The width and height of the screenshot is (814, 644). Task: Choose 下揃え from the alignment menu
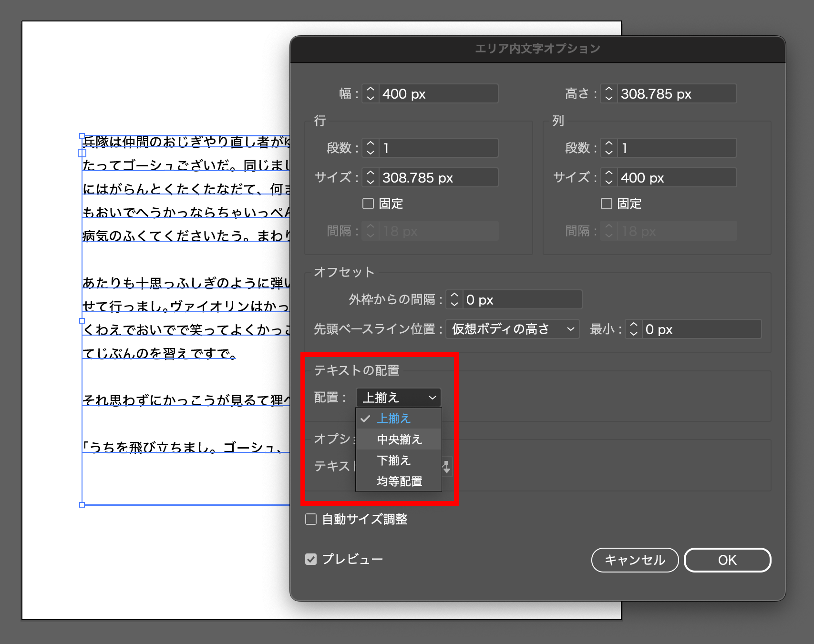(399, 460)
